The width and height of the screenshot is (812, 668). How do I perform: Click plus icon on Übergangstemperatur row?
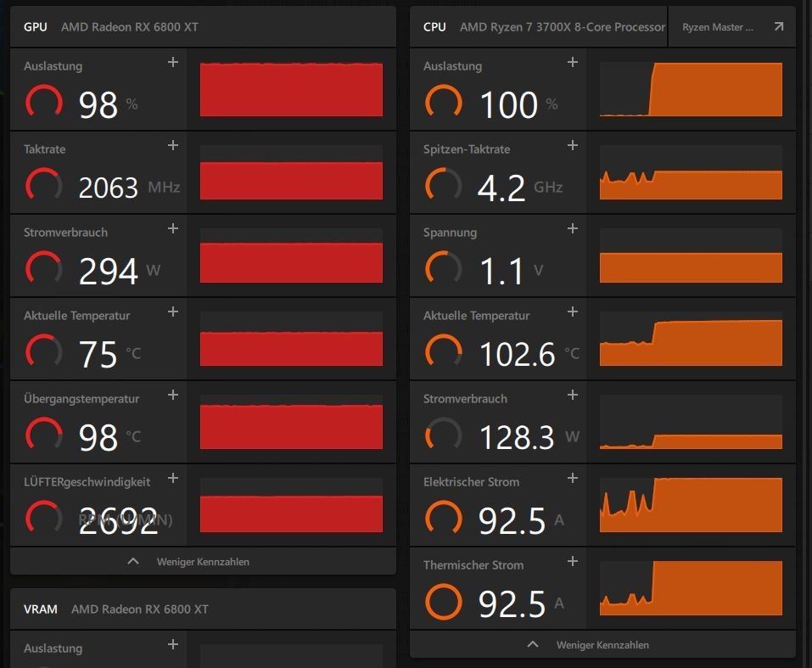click(x=173, y=395)
